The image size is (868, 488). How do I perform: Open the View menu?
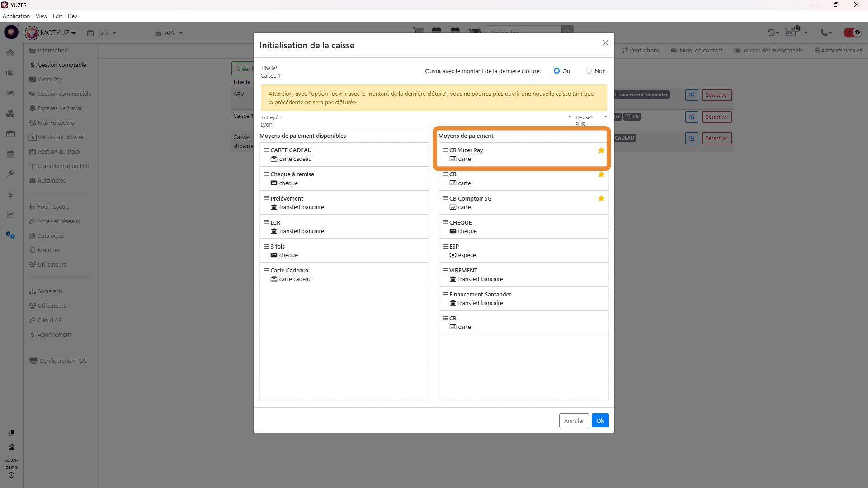click(41, 16)
